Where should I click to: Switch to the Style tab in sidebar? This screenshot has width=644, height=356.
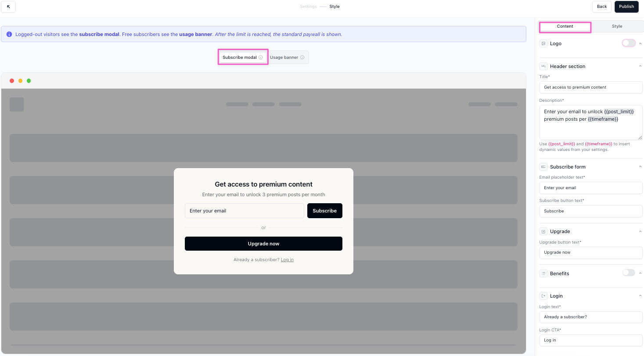[617, 26]
